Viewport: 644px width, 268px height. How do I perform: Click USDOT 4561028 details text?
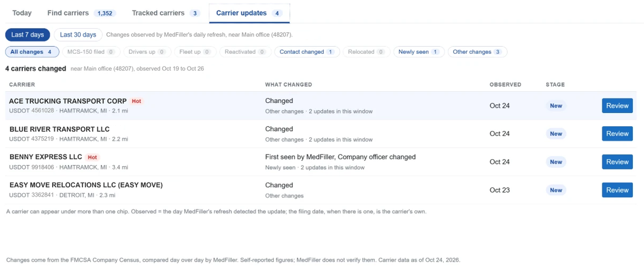(68, 111)
